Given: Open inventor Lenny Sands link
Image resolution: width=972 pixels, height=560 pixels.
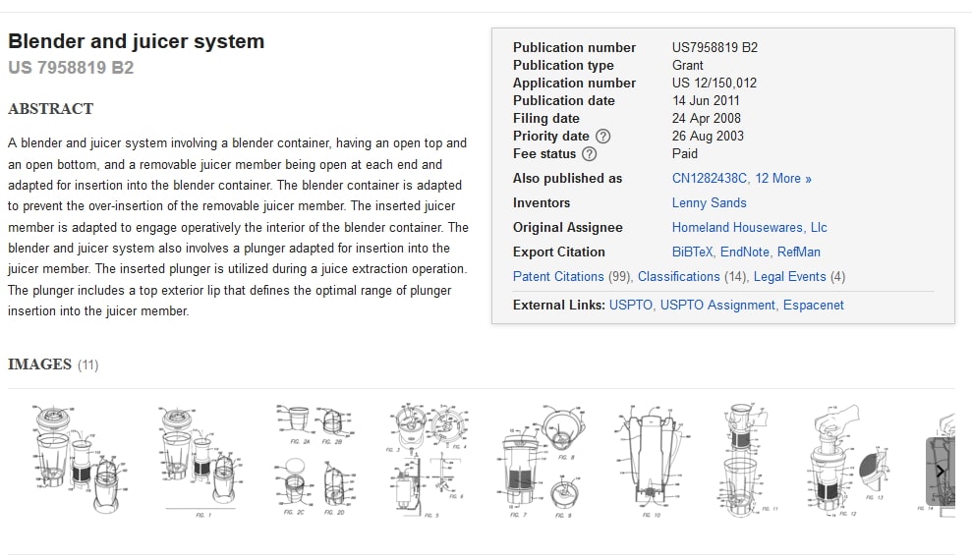Looking at the screenshot, I should pyautogui.click(x=710, y=203).
